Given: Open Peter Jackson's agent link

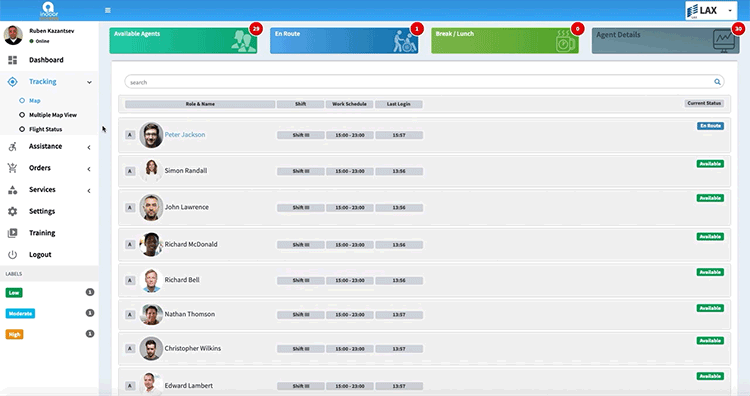Looking at the screenshot, I should [185, 135].
